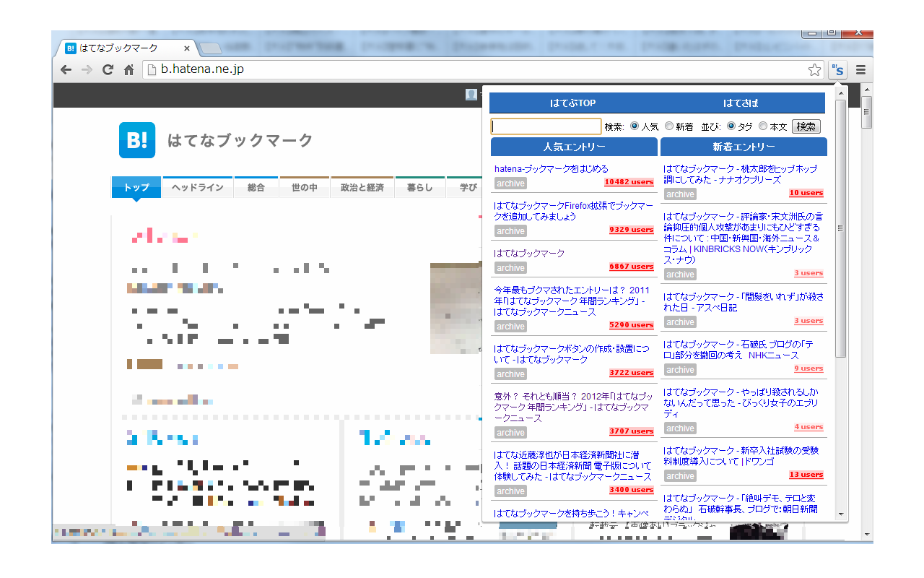
Task: Select the 新着 search radio button
Action: 669,126
